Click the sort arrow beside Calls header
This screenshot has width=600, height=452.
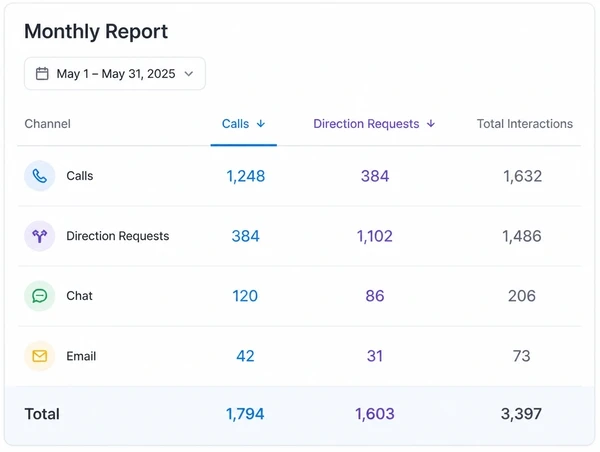pyautogui.click(x=261, y=124)
